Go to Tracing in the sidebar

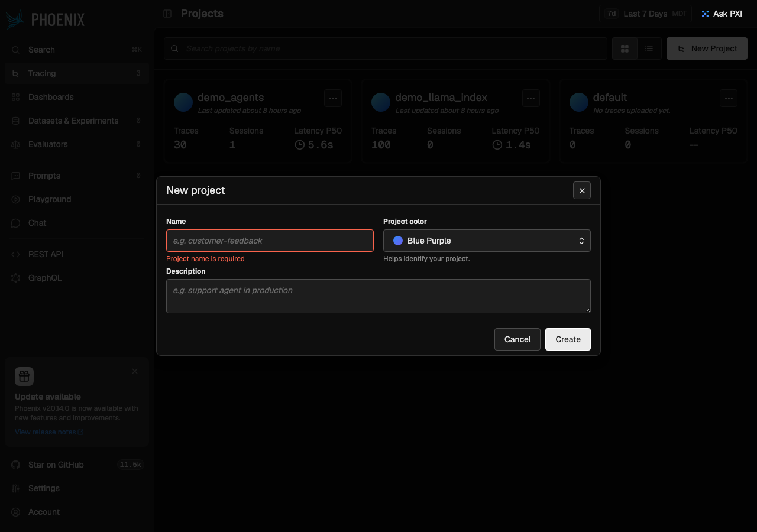[x=76, y=73]
